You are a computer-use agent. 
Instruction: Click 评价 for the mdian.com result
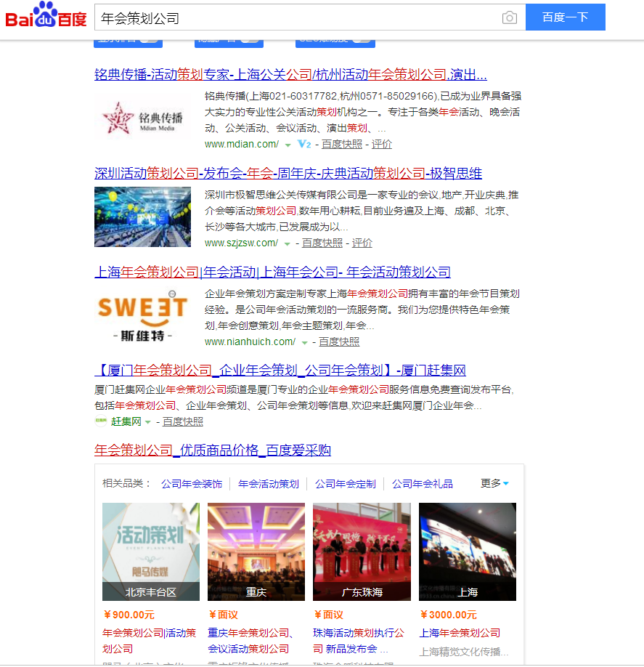point(382,144)
